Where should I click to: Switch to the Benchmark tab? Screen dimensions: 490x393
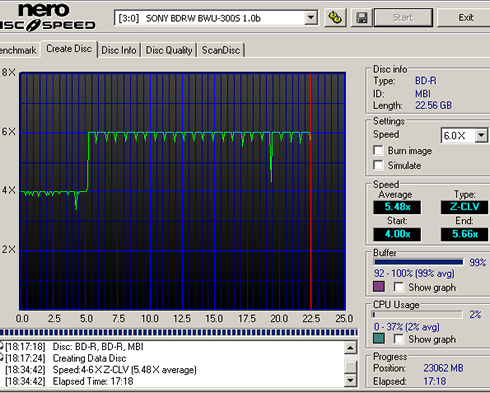point(18,50)
